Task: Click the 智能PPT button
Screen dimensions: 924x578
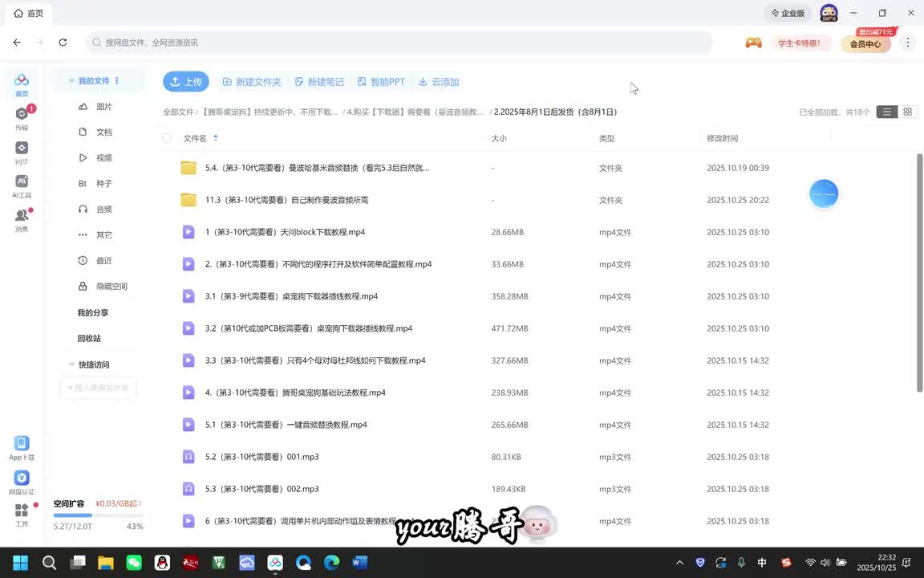Action: click(x=381, y=82)
